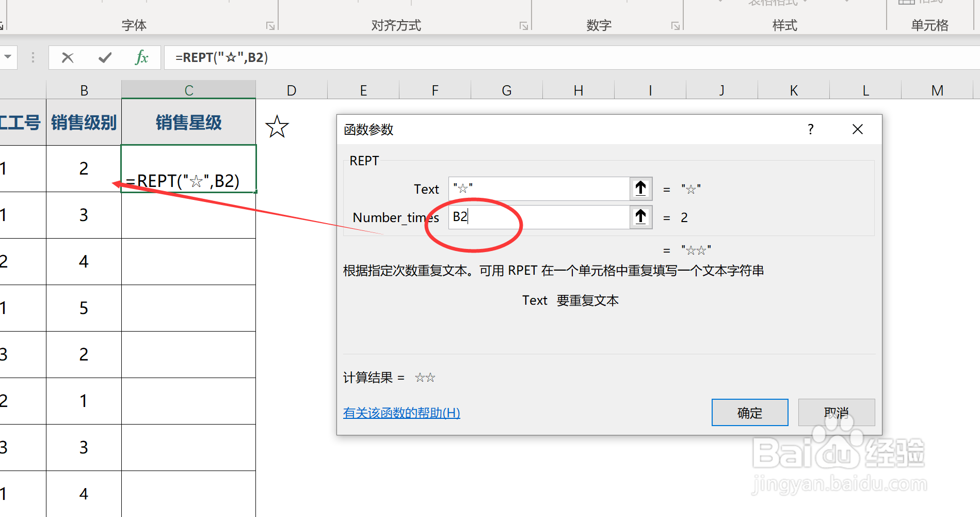
Task: Open Insert Function fx icon
Action: (141, 57)
